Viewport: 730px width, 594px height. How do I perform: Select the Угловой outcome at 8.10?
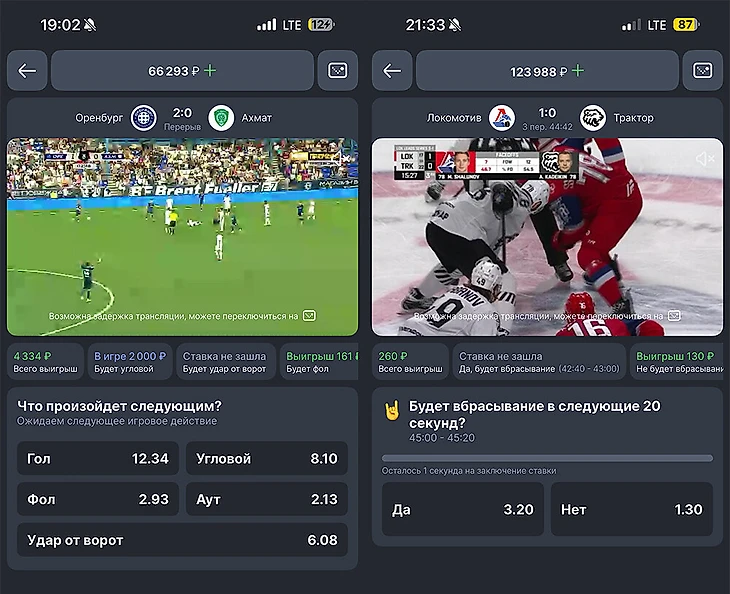(x=267, y=459)
